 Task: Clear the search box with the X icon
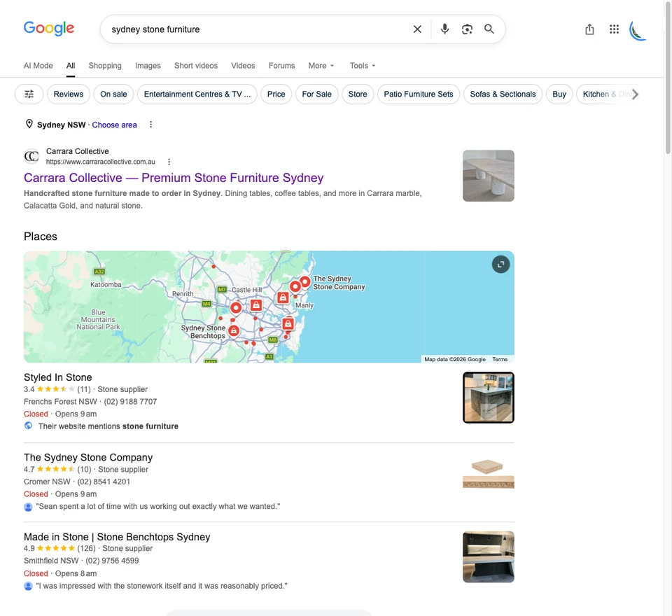tap(417, 29)
